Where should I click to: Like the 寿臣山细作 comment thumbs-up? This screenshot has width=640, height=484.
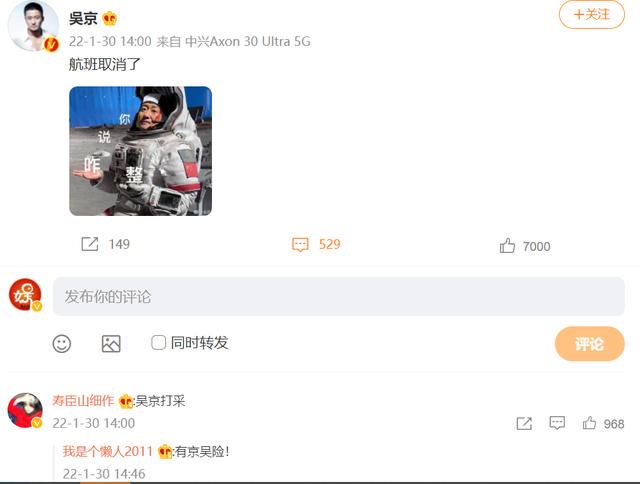point(589,423)
